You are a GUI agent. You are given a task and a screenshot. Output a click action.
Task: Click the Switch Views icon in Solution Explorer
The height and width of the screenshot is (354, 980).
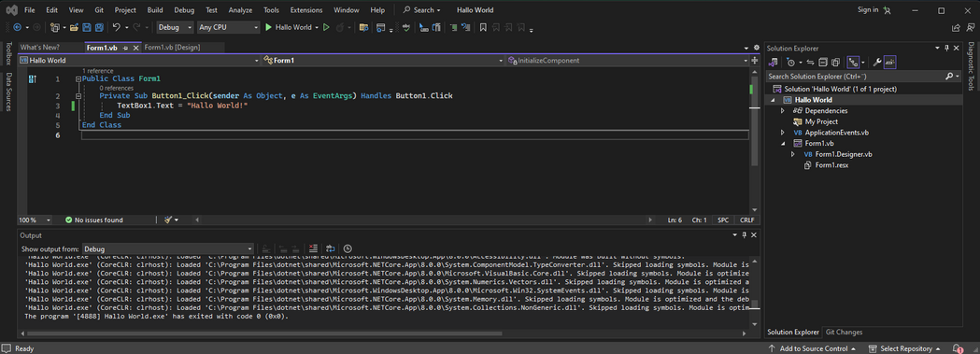774,62
